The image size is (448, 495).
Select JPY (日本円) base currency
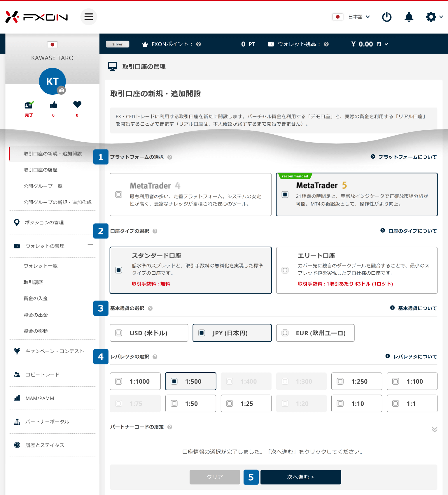pyautogui.click(x=232, y=333)
